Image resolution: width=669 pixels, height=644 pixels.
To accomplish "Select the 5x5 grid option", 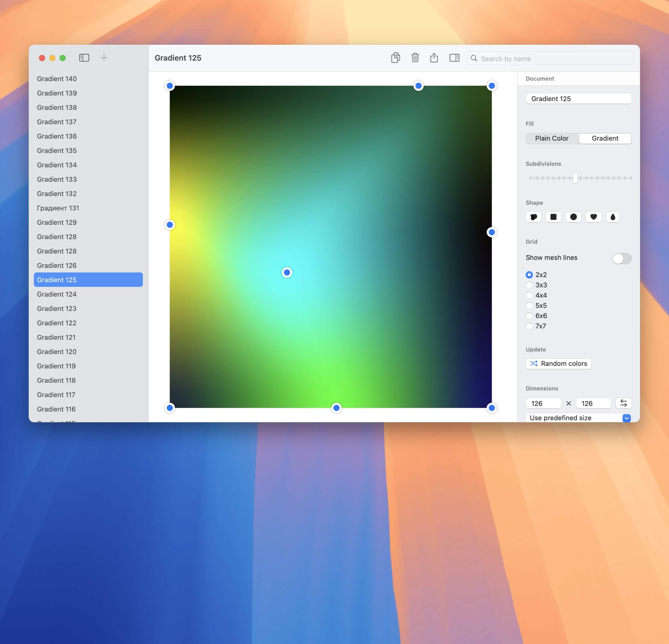I will coord(529,306).
